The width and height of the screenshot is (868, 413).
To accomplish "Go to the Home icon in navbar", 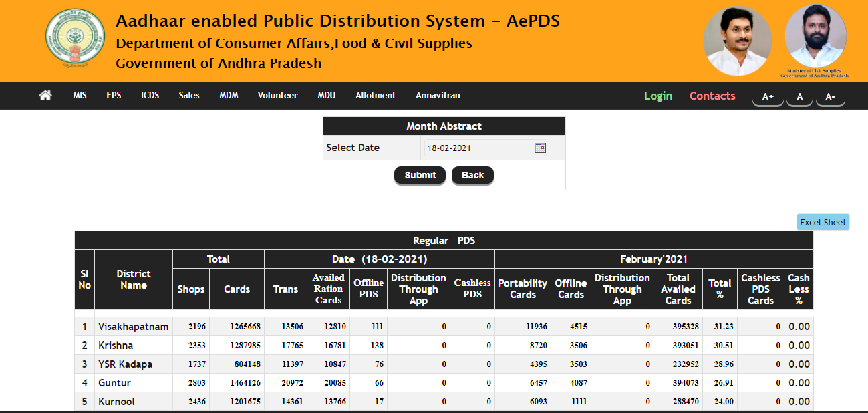I will pos(45,96).
